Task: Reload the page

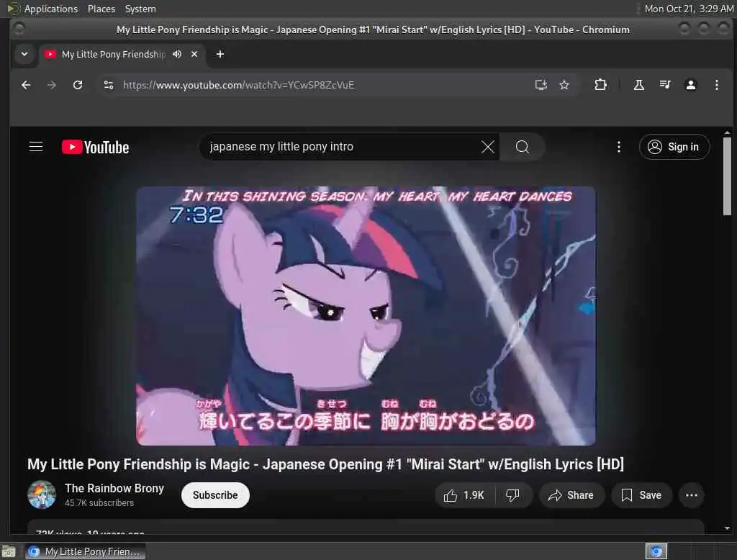Action: pos(78,85)
